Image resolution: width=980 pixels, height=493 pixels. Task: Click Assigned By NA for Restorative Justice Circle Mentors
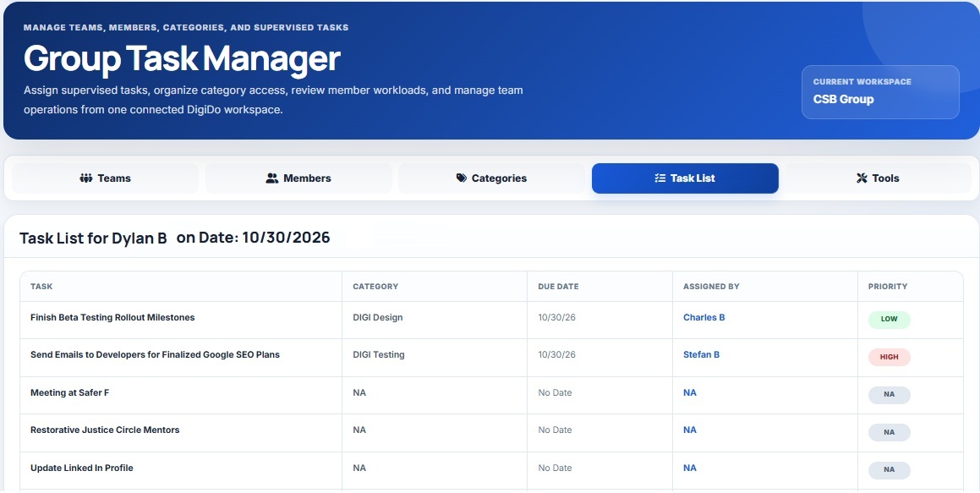coord(690,430)
